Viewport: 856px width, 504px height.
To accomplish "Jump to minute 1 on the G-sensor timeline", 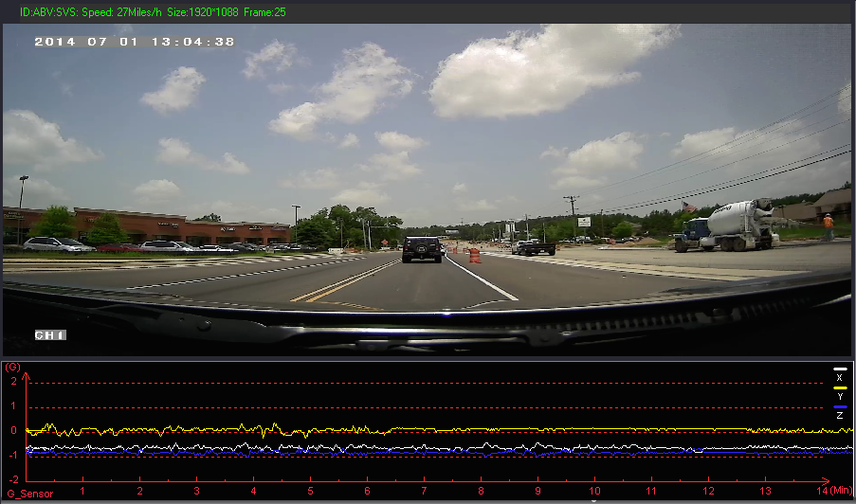I will [82, 491].
